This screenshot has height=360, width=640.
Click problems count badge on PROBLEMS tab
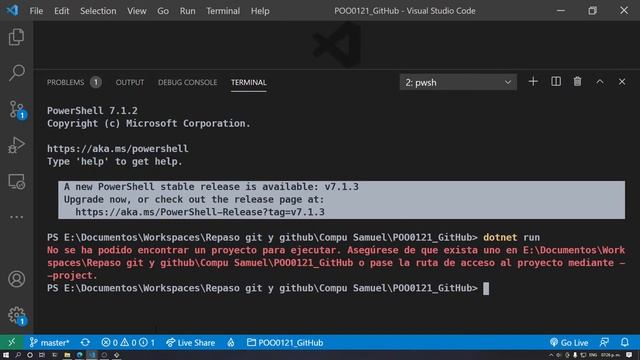[x=96, y=82]
